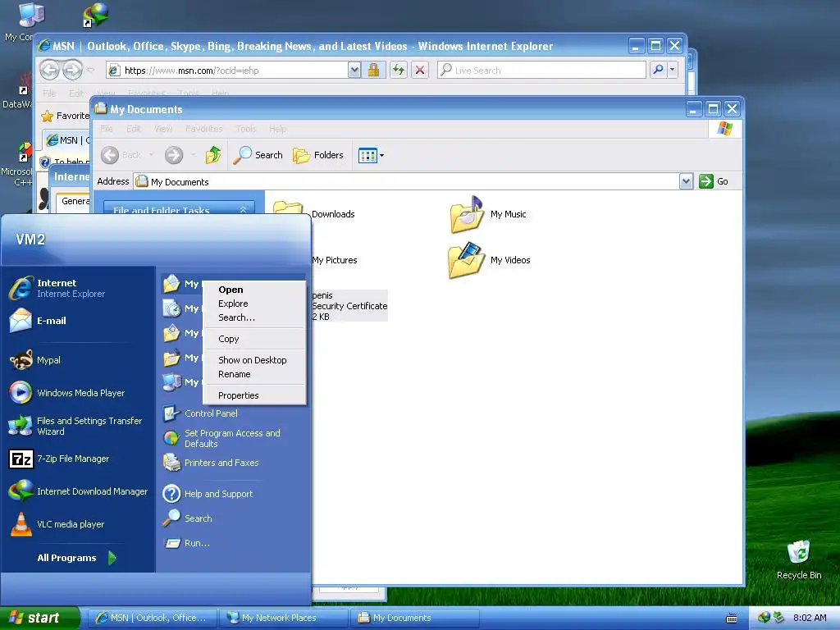Screen dimensions: 840x630
Task: Expand All Programs in Start menu
Action: pos(76,558)
